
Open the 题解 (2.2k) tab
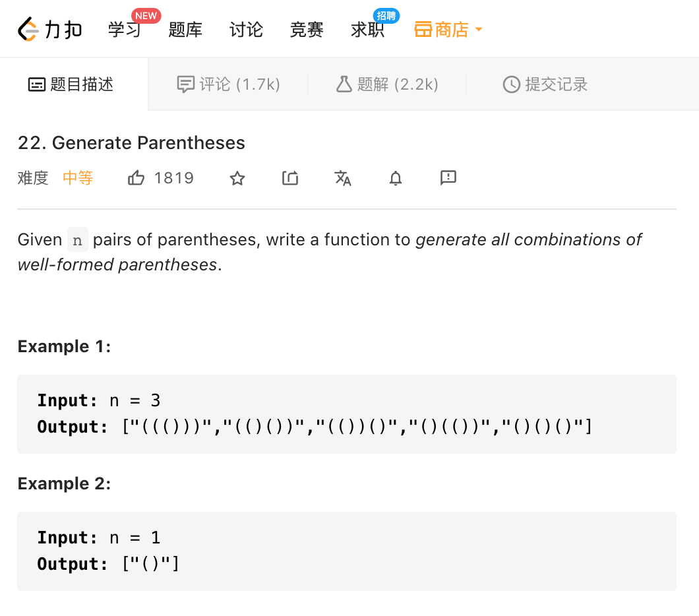387,84
